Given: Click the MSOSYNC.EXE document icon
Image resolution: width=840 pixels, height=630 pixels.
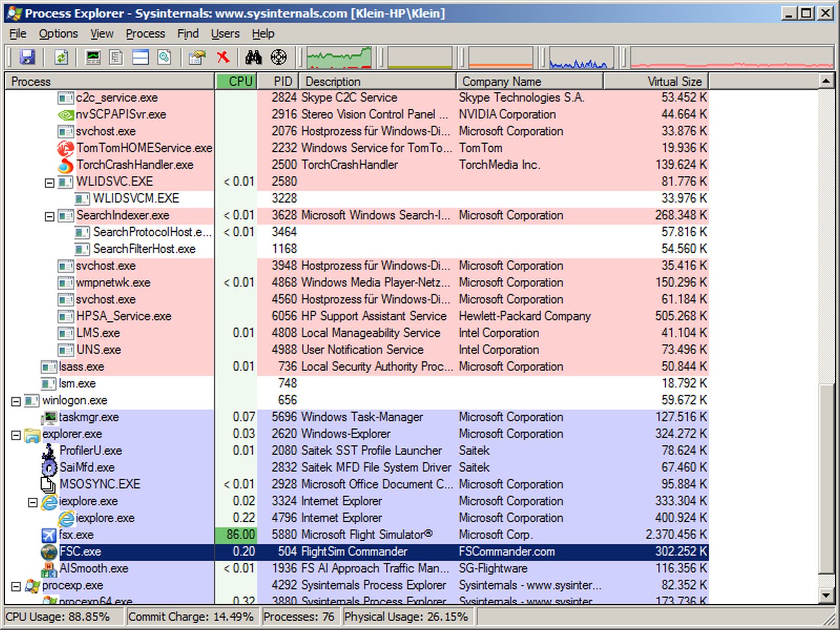Looking at the screenshot, I should click(49, 485).
